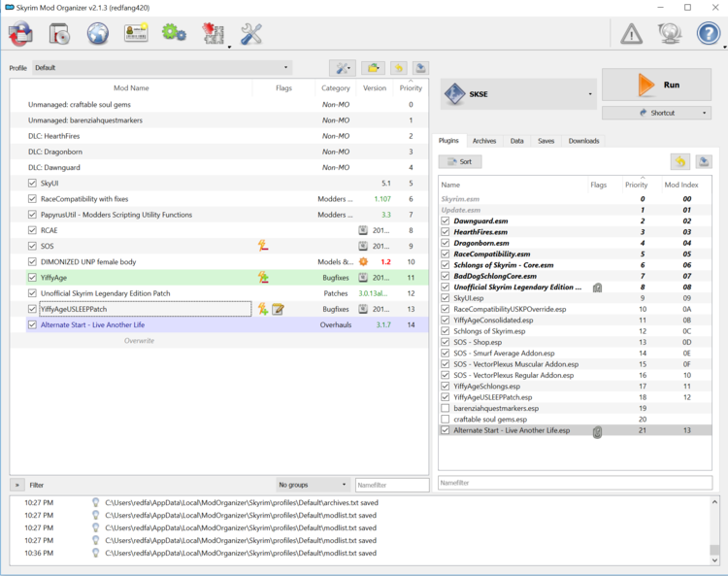Select the Overwrite row in mod list
728x576 pixels.
point(219,341)
